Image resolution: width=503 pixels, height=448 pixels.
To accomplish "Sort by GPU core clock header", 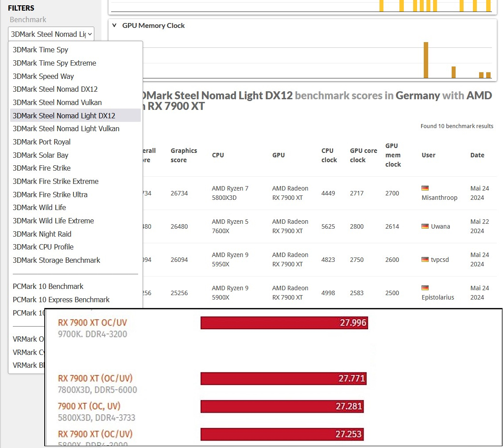I will pyautogui.click(x=364, y=155).
